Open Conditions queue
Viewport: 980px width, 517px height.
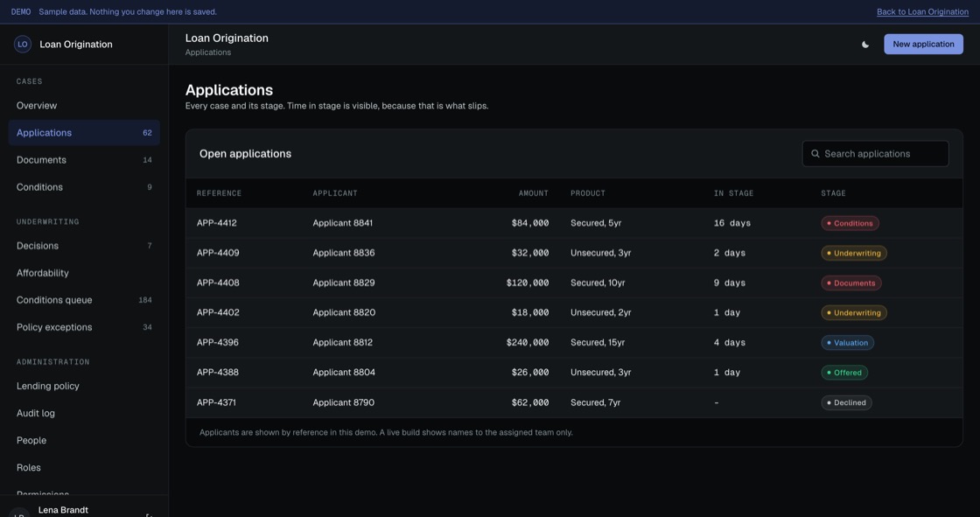click(x=84, y=300)
